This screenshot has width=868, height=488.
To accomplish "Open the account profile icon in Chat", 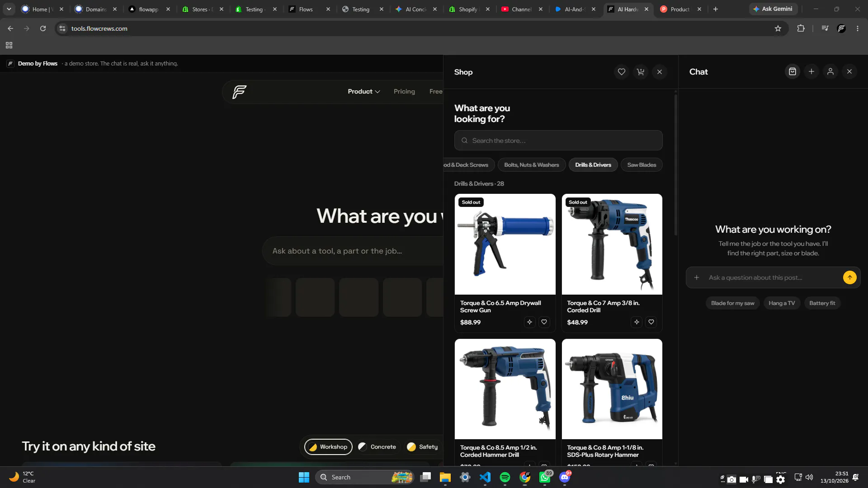I will [830, 71].
